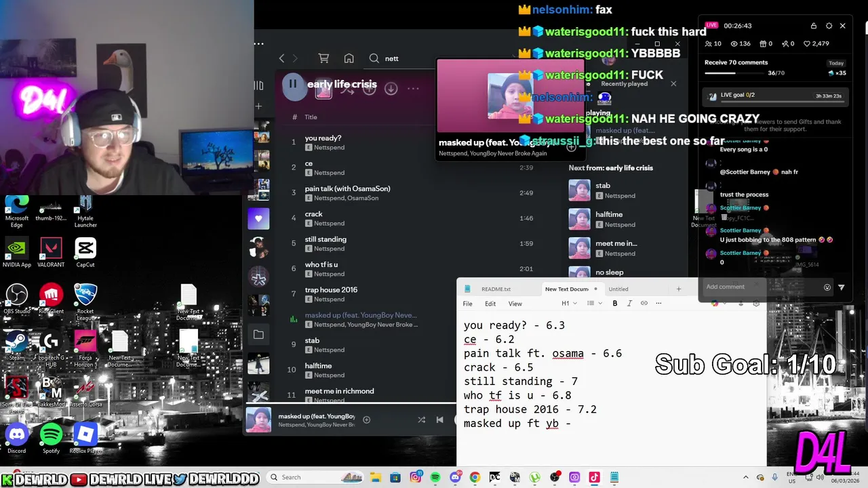Open VALORANT desktop shortcut

click(x=52, y=252)
